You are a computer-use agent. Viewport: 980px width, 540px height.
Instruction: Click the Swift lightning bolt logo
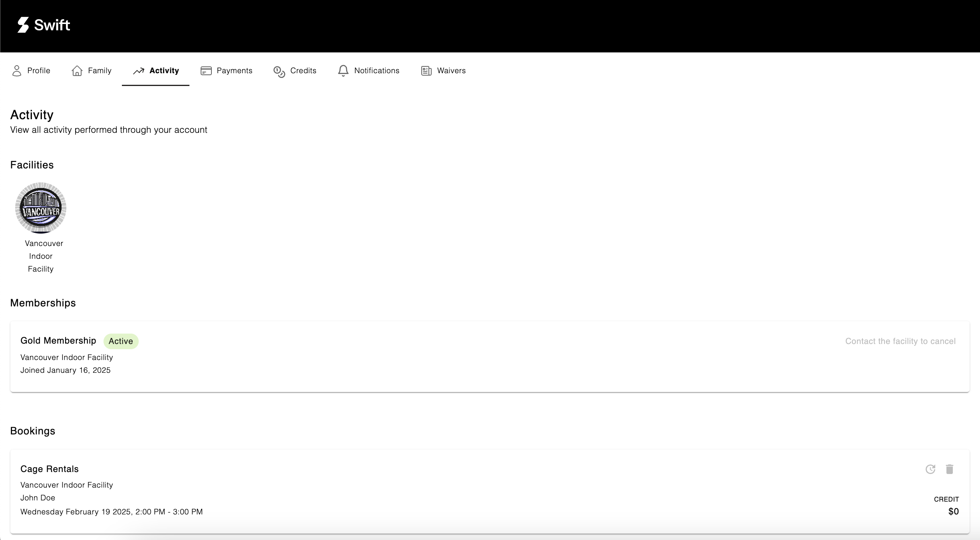click(x=23, y=25)
